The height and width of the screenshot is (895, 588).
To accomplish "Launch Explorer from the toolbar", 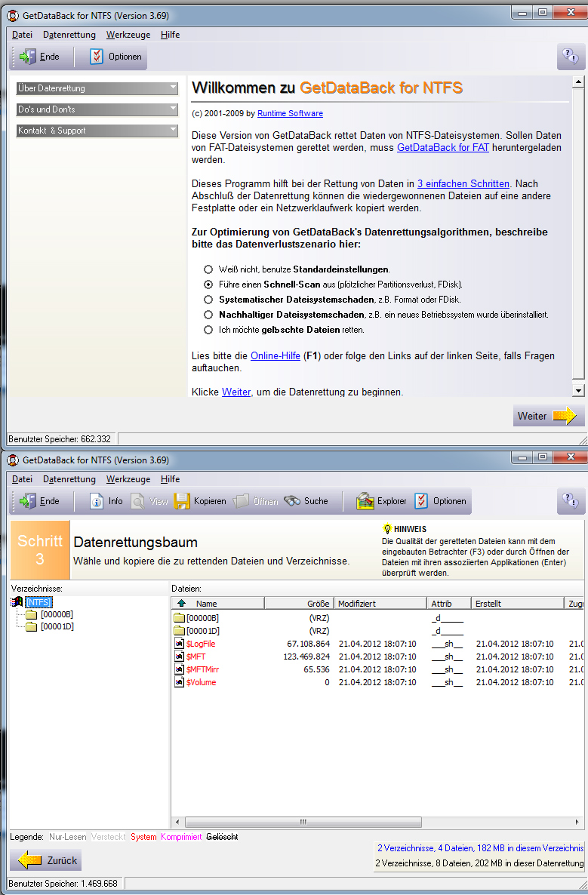I will click(x=366, y=501).
